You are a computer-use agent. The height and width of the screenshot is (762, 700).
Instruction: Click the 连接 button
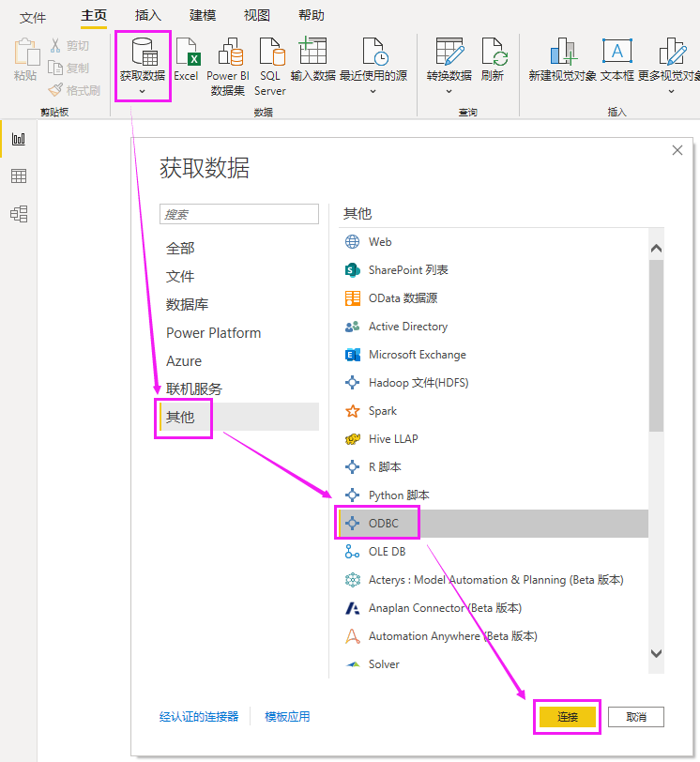[x=568, y=717]
